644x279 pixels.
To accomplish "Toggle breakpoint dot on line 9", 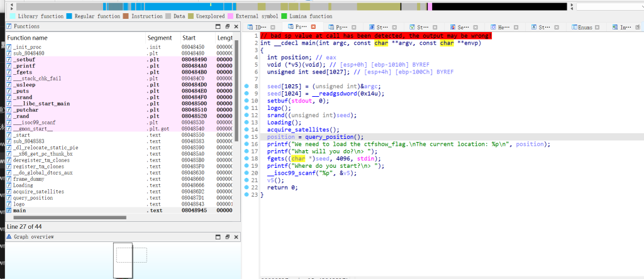I will [247, 93].
